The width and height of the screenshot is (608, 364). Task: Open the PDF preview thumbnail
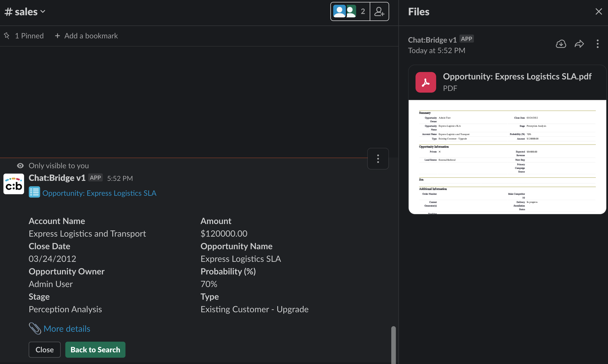(507, 157)
